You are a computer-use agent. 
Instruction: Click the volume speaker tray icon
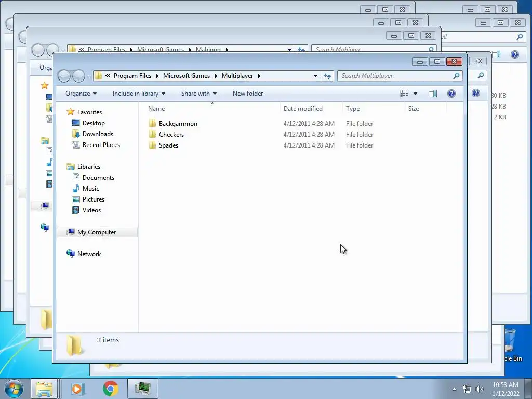point(479,389)
